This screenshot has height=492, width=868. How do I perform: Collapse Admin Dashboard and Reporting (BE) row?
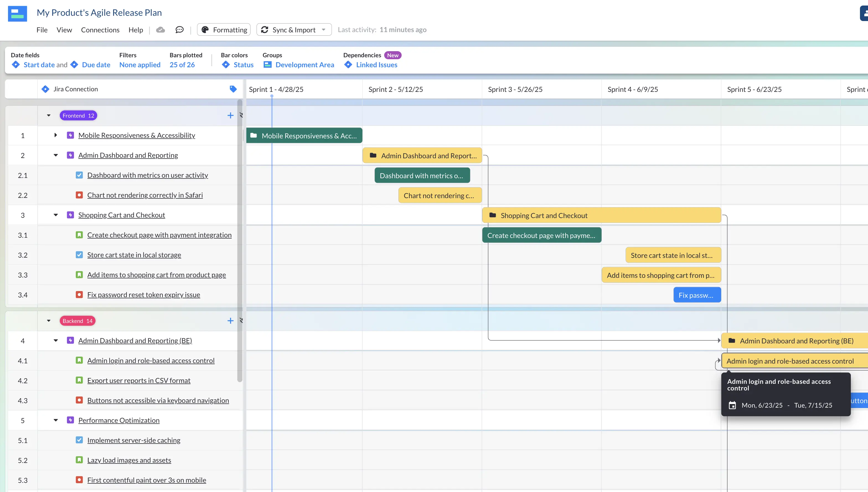point(56,341)
